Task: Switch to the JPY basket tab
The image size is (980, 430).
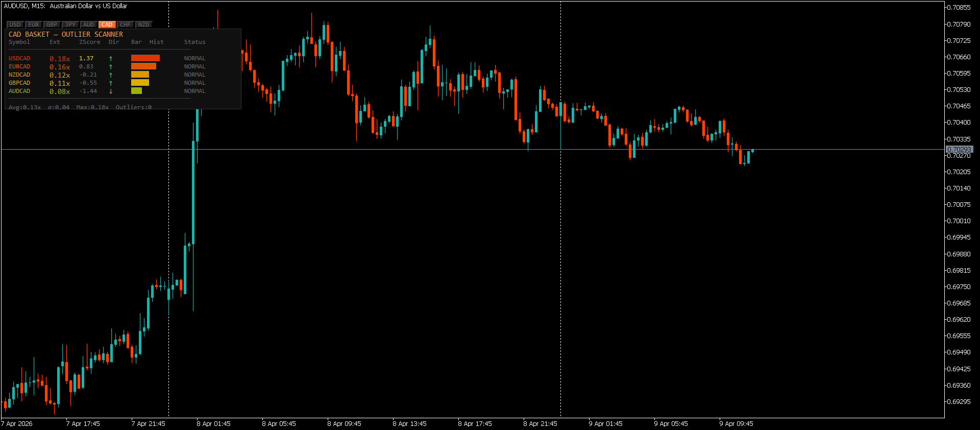Action: pyautogui.click(x=70, y=25)
